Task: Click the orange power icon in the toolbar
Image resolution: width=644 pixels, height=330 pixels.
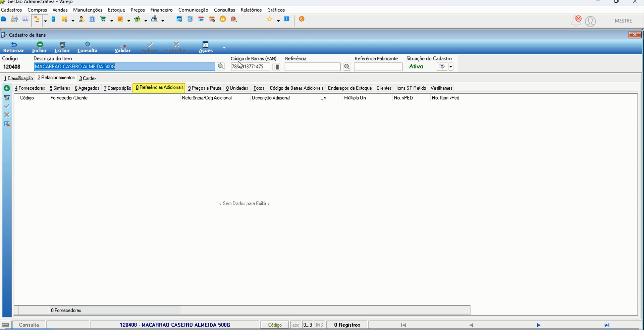Action: (x=302, y=19)
